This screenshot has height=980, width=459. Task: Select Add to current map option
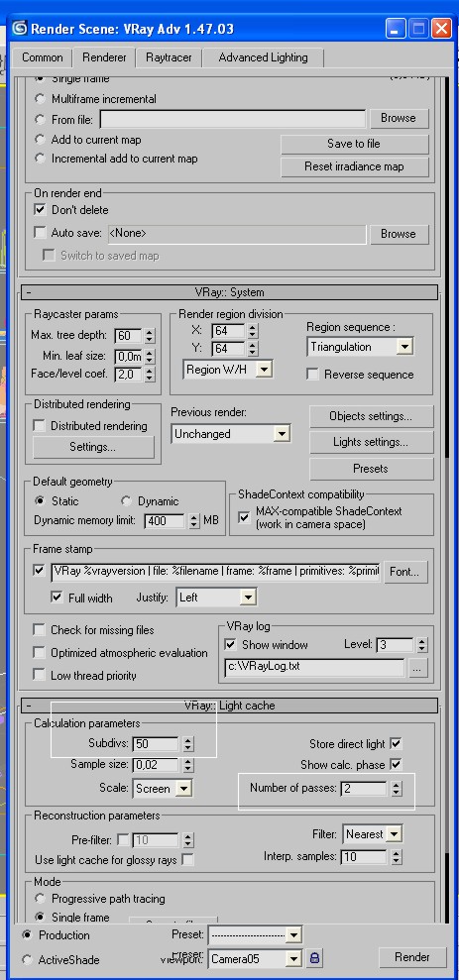click(x=40, y=140)
